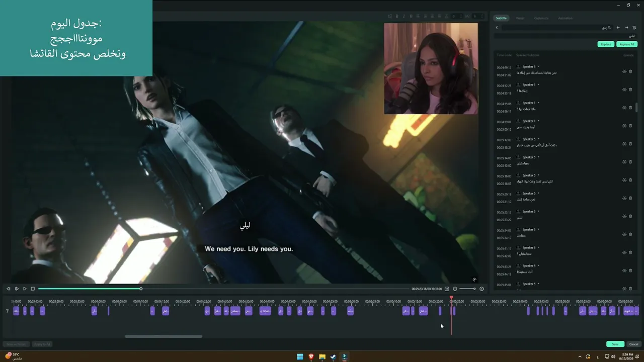
Task: Open the speaker dropdown for subtitle 00:04:52:21
Action: (538, 84)
